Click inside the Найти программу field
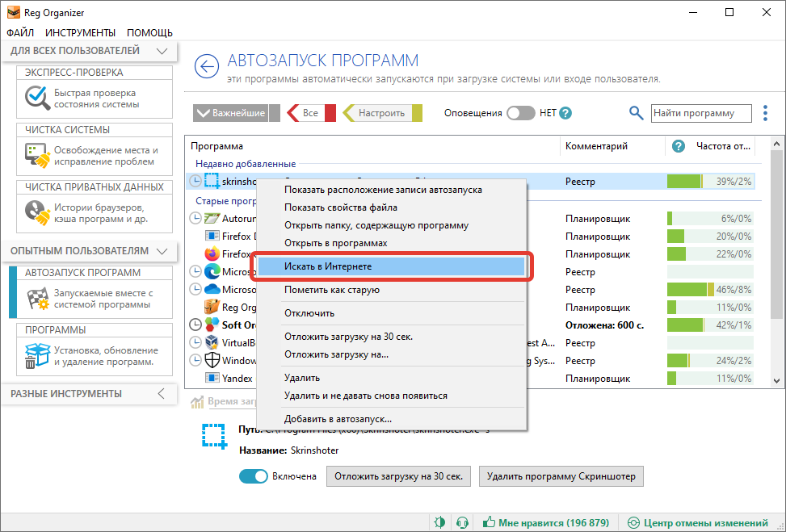The image size is (786, 532). (700, 113)
